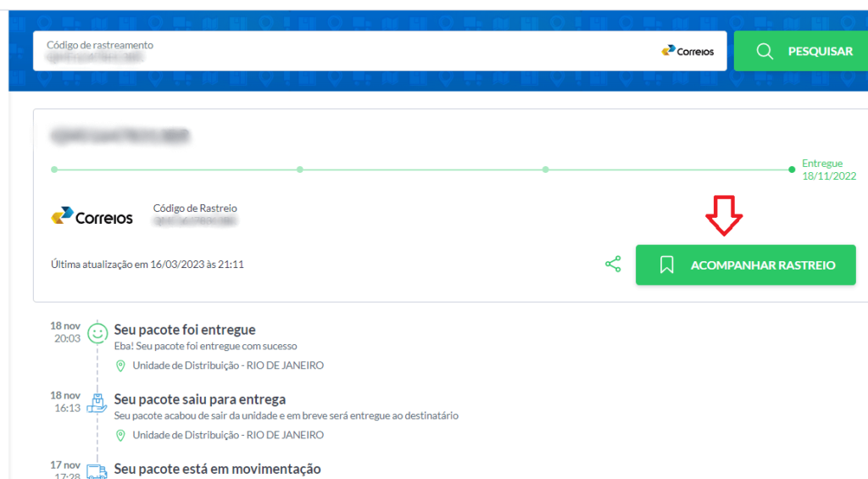Click location pin under Seu pacote foi entregue

click(120, 366)
